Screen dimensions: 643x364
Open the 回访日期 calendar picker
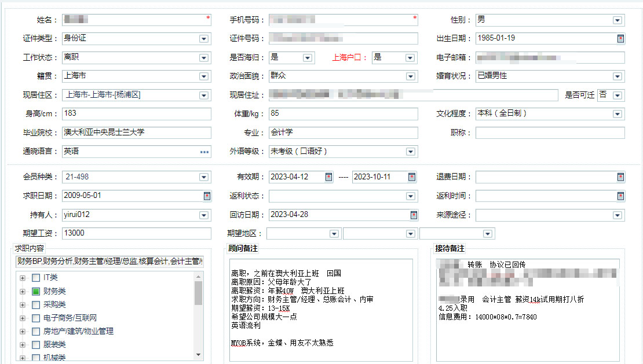pyautogui.click(x=414, y=215)
